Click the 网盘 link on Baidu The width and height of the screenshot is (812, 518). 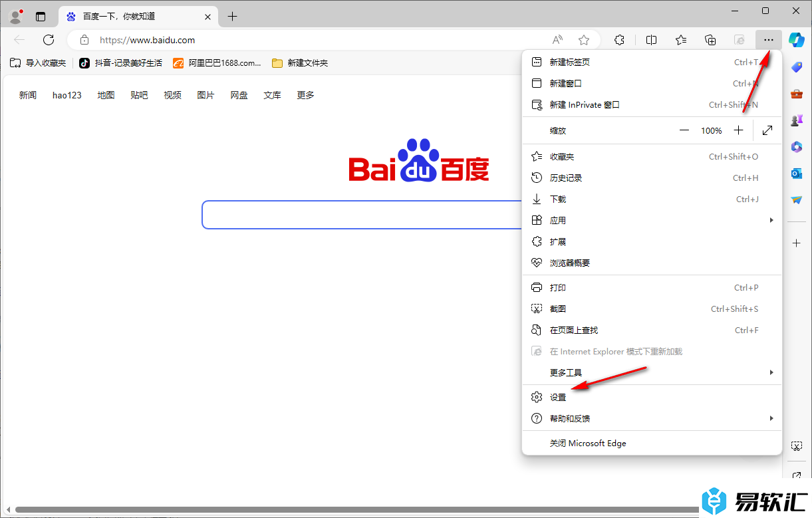[x=239, y=95]
